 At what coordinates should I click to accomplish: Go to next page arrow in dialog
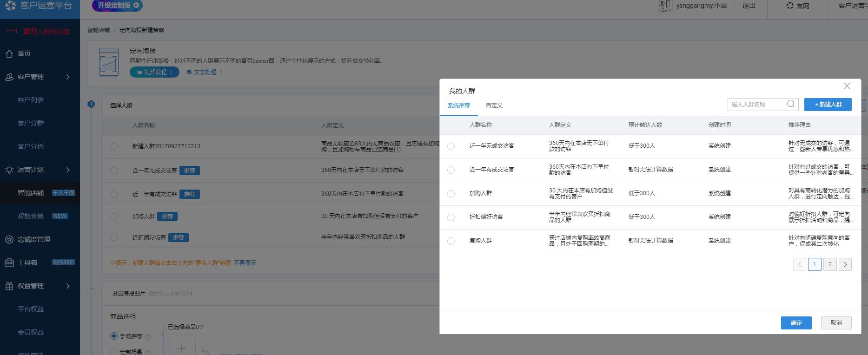(845, 264)
